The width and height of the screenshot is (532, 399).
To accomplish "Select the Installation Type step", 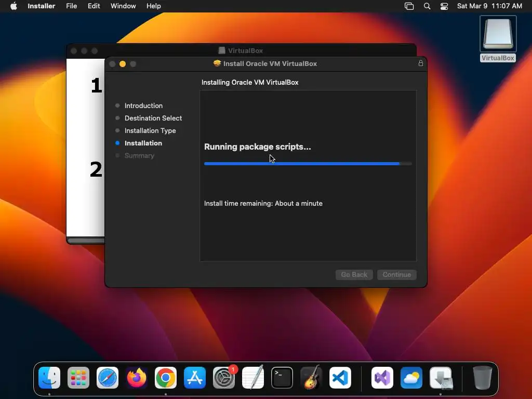I will (x=150, y=130).
